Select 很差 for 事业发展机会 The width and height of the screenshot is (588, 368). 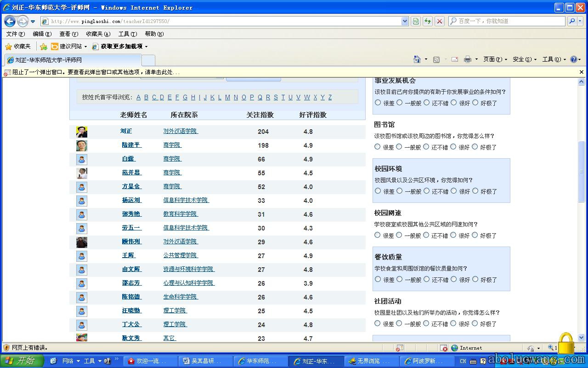(x=378, y=103)
